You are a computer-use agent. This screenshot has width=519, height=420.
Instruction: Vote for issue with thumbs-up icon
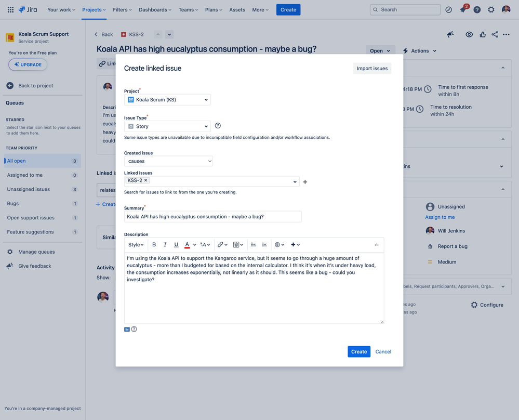point(483,34)
